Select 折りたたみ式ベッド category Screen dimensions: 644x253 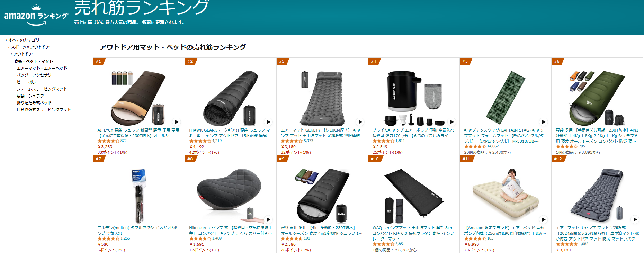click(x=34, y=103)
